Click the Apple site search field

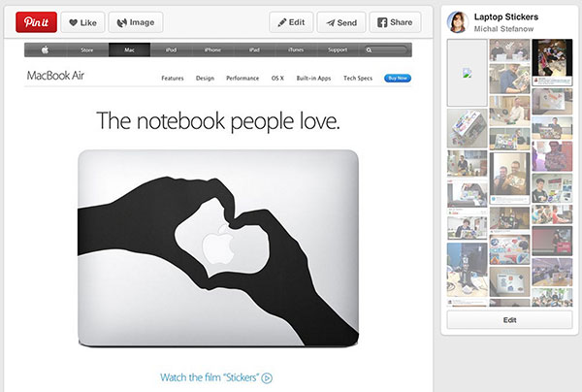pos(386,49)
